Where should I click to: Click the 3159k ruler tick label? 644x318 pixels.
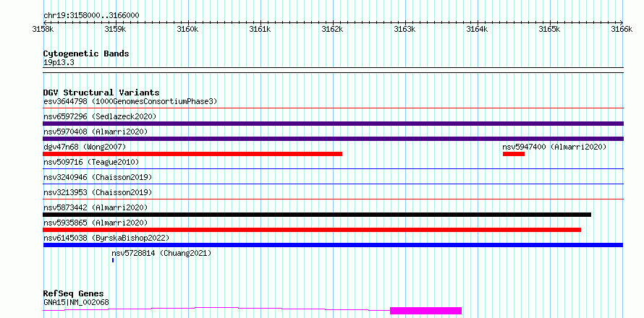point(115,29)
